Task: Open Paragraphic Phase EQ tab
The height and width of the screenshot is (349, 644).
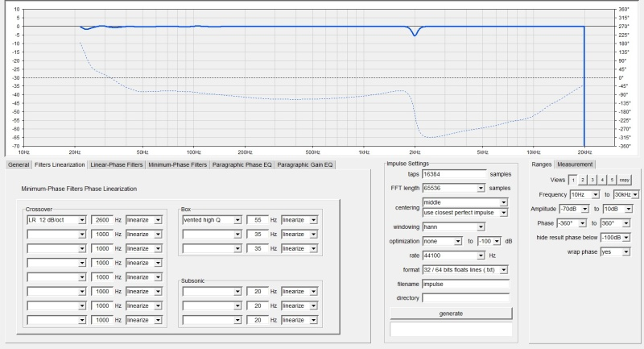Action: [242, 164]
